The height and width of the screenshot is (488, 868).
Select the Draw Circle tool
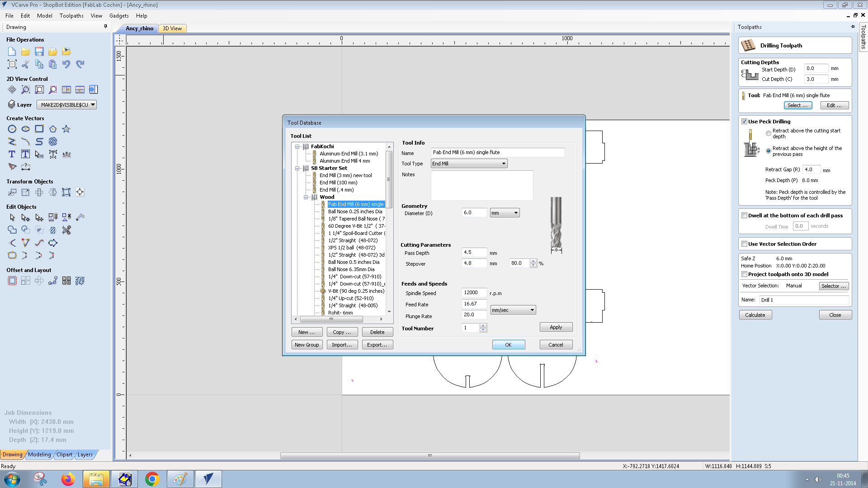[x=12, y=129]
